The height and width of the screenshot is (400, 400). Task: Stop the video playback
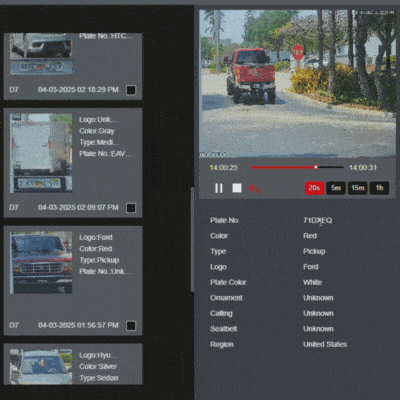pos(237,188)
